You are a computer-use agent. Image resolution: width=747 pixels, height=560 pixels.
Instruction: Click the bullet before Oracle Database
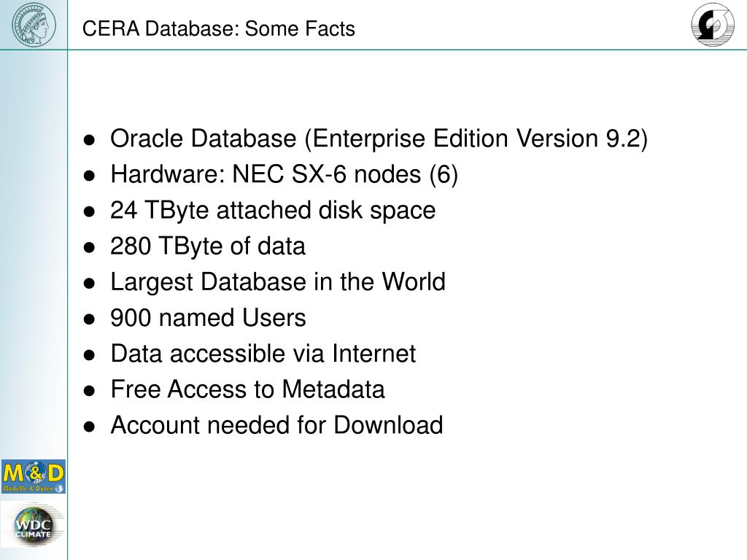tap(89, 140)
